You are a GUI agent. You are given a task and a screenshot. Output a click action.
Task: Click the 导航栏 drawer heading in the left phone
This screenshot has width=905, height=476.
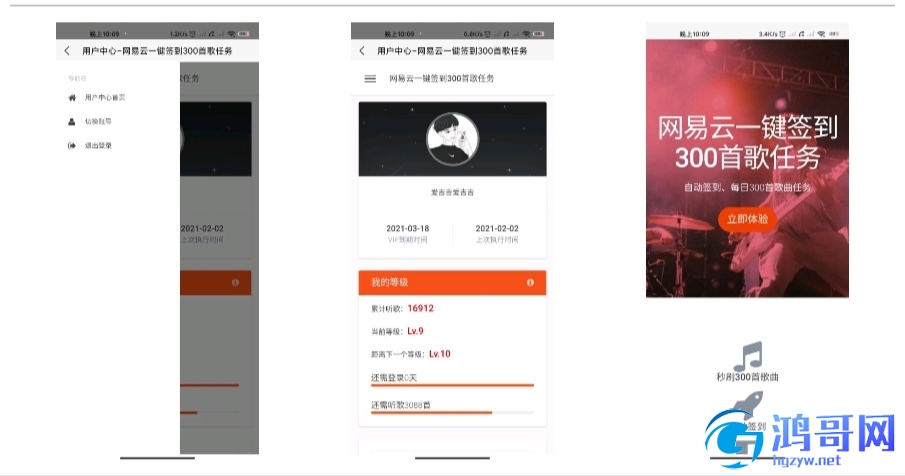(x=77, y=78)
